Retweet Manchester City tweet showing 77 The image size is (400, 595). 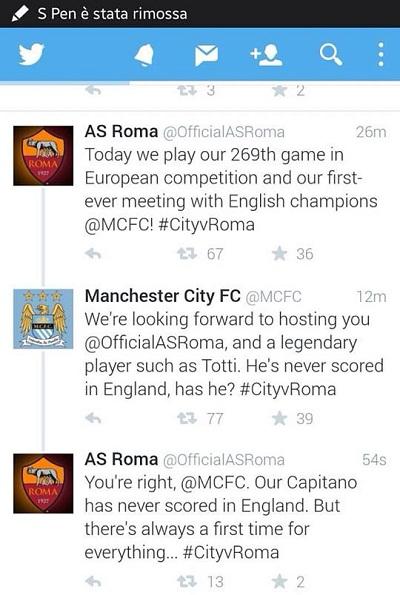[x=187, y=418]
